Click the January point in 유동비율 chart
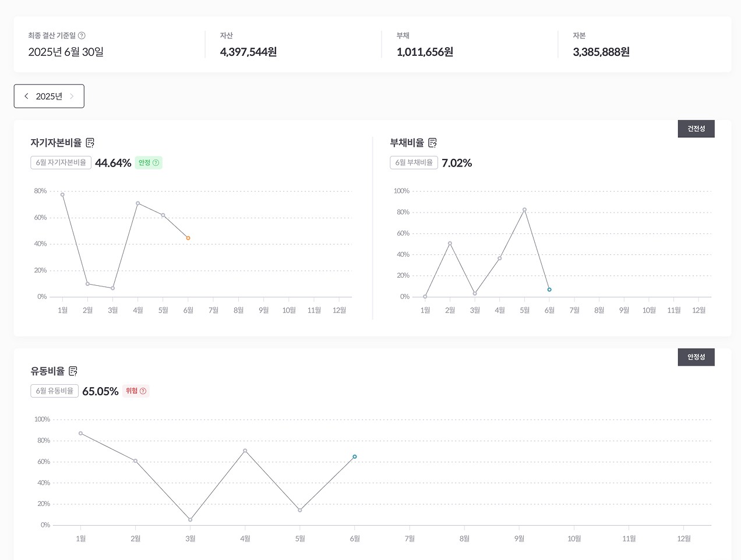 click(x=80, y=433)
